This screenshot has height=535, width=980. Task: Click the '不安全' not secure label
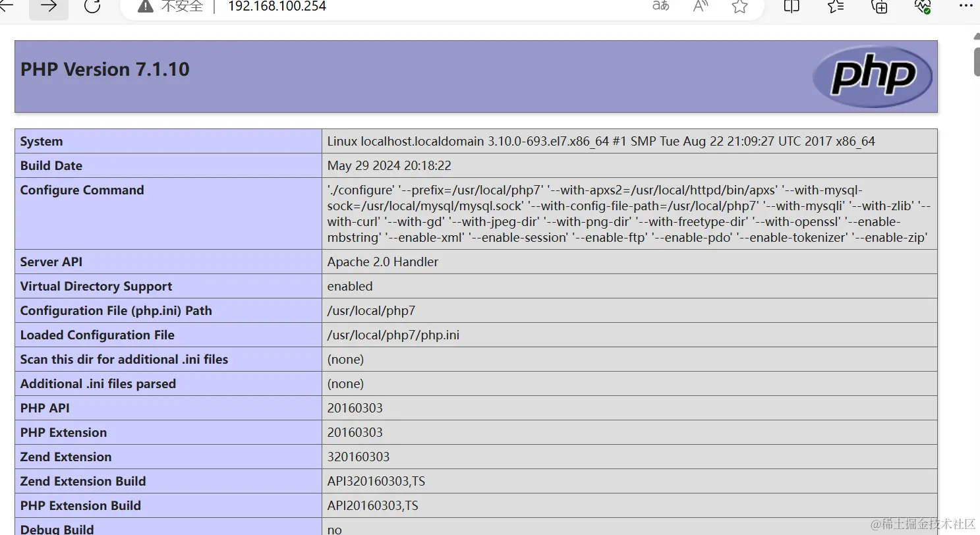pyautogui.click(x=182, y=6)
